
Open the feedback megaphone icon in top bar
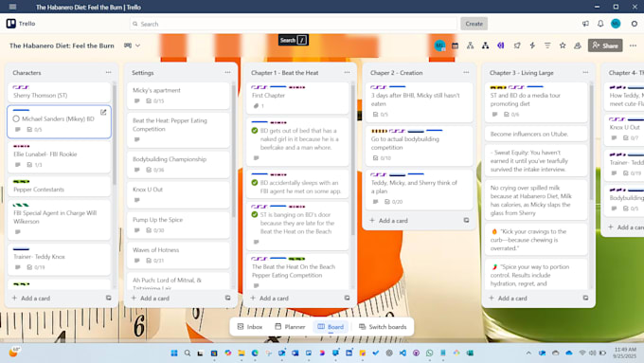pyautogui.click(x=585, y=24)
